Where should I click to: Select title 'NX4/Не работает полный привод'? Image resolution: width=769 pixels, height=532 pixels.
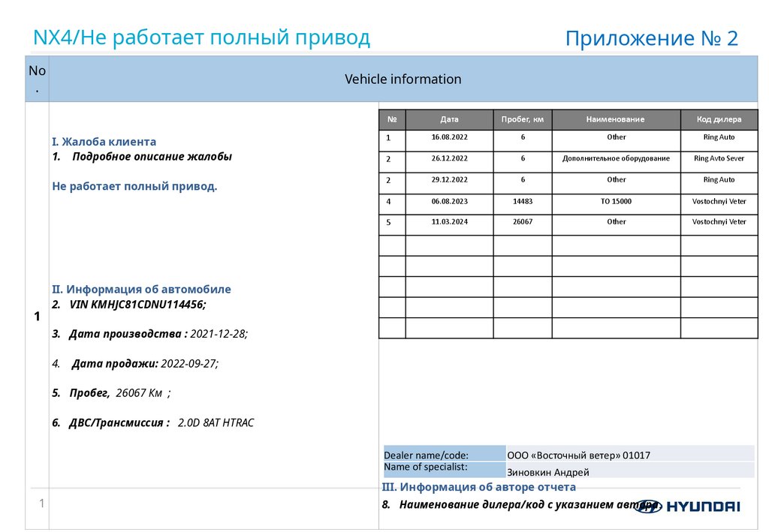coord(201,38)
